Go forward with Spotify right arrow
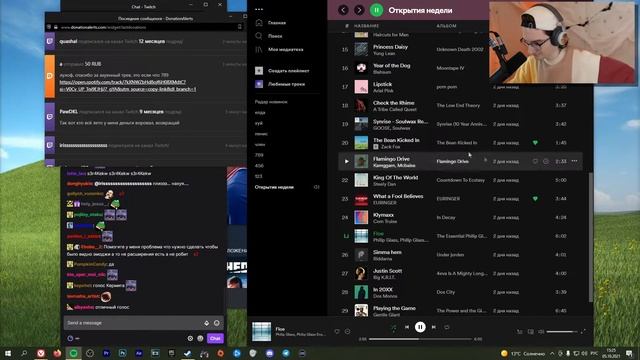The height and width of the screenshot is (360, 640). [359, 10]
